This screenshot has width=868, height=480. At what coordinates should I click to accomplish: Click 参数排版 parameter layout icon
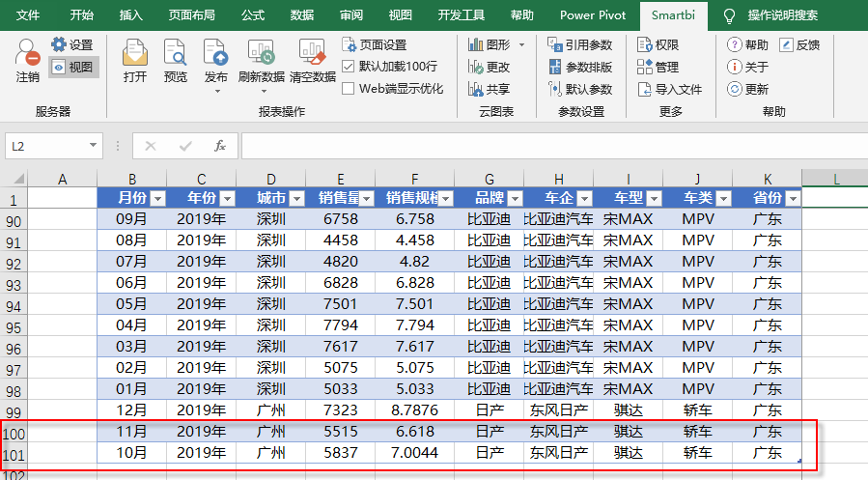coord(554,67)
